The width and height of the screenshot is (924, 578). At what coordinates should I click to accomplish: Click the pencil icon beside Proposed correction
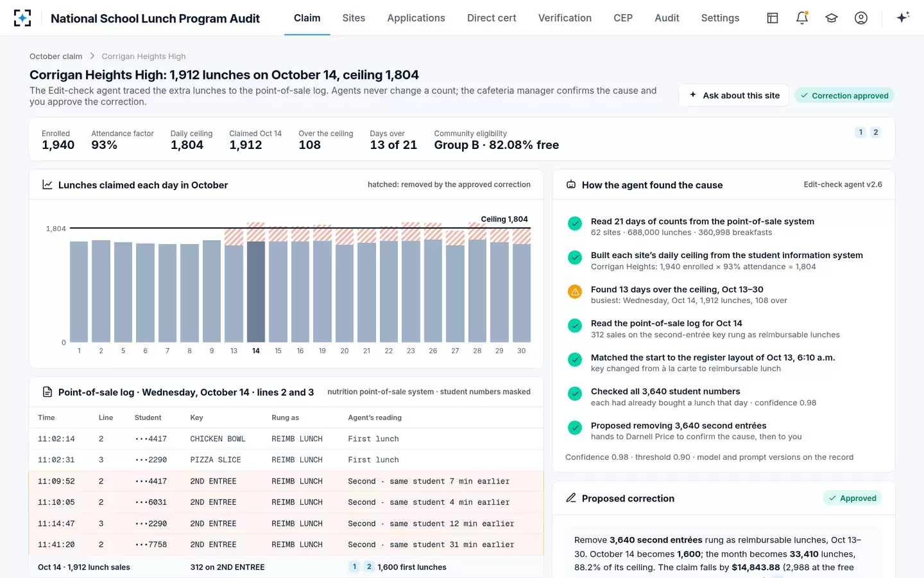571,498
